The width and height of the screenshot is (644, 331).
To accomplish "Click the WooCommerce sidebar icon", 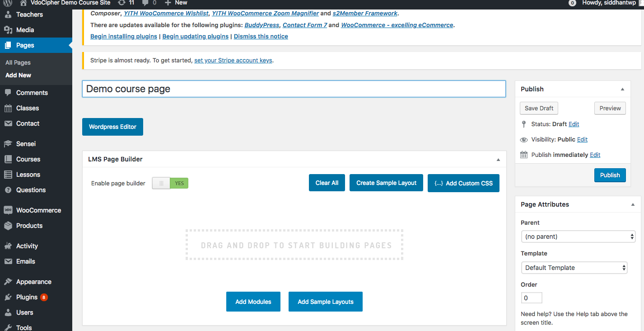I will point(8,210).
